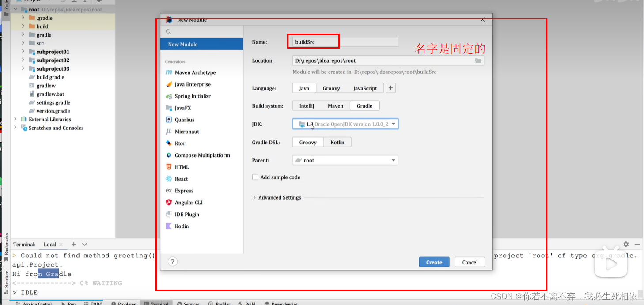Hide the Terminal panel with the minus icon
Viewport: 644px width, 305px height.
click(637, 244)
